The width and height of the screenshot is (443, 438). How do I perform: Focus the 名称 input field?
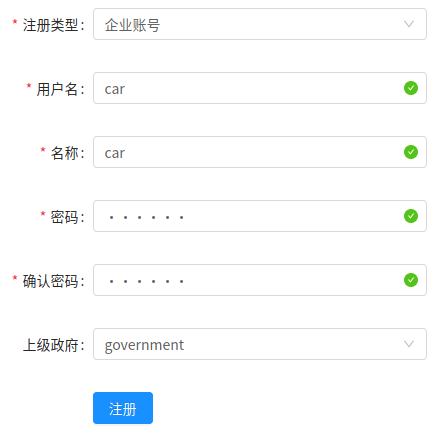point(260,152)
